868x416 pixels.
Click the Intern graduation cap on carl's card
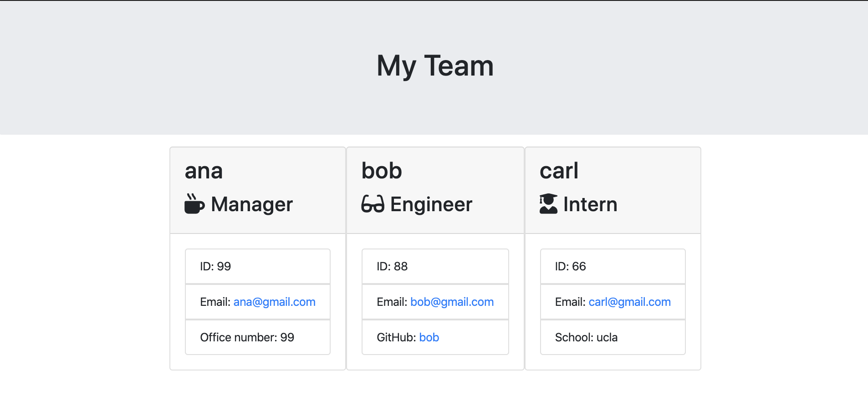(549, 204)
